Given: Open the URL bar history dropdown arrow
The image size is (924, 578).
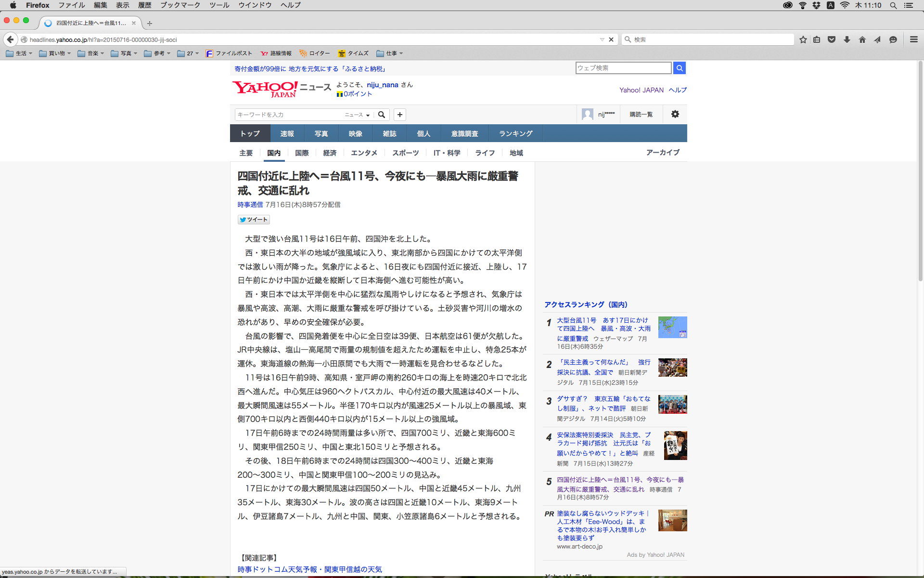Looking at the screenshot, I should [x=602, y=39].
